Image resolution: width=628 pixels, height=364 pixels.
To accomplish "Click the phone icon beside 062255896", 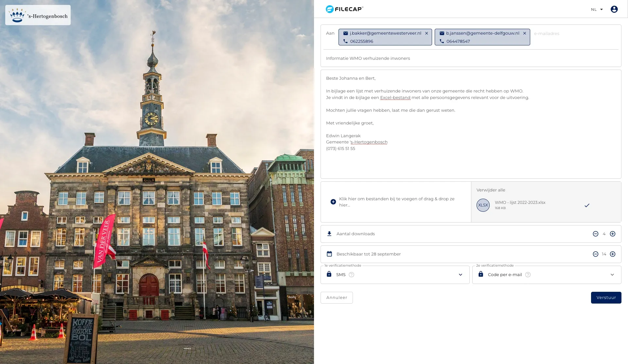I will tap(345, 41).
